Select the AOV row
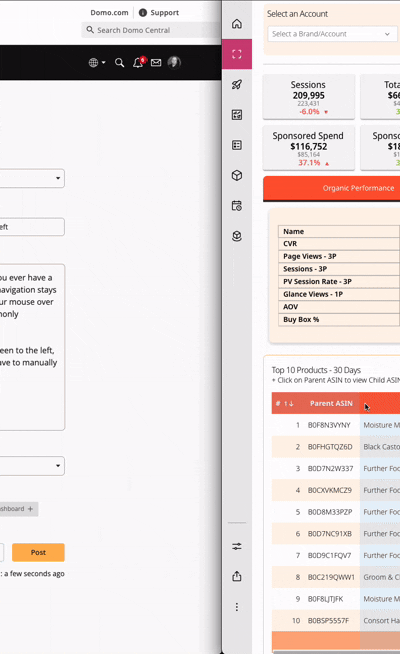Image resolution: width=400 pixels, height=654 pixels. coord(339,307)
